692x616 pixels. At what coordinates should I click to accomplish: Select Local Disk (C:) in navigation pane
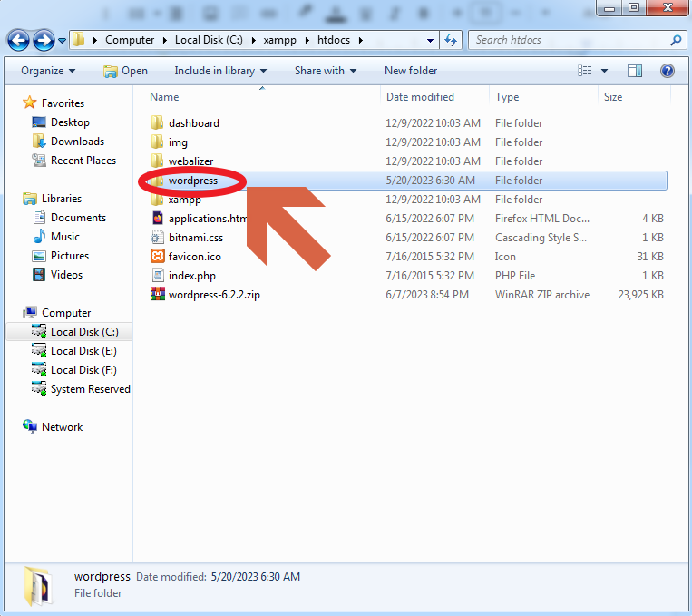(84, 332)
